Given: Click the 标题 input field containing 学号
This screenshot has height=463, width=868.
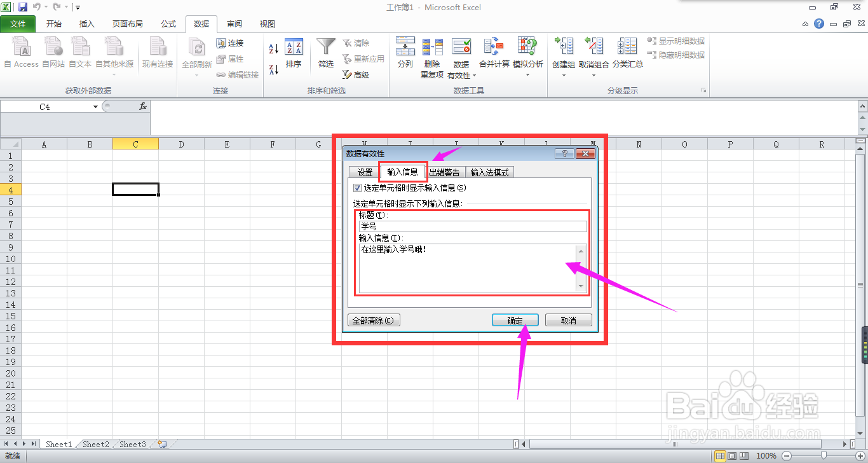Looking at the screenshot, I should pos(473,226).
